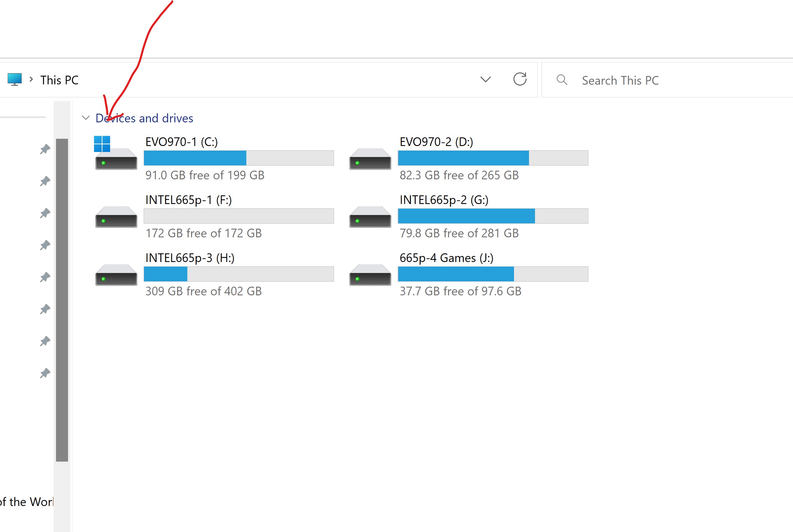Select the This PC breadcrumb label
This screenshot has width=793, height=532.
pyautogui.click(x=59, y=80)
